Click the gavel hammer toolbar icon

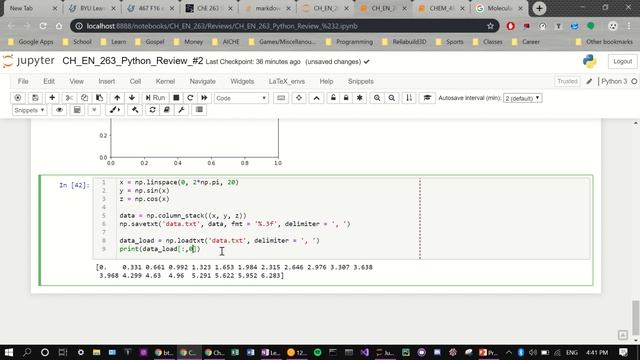pyautogui.click(x=135, y=110)
